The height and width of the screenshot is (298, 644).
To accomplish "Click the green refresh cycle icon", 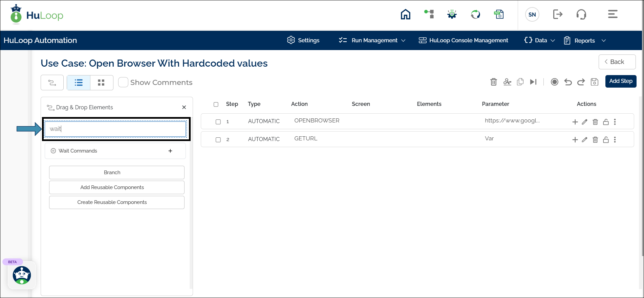I will pyautogui.click(x=475, y=14).
